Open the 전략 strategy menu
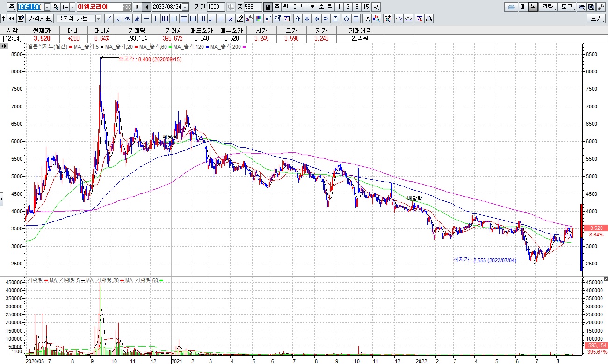Screen dimensions: 608x364 (548, 7)
